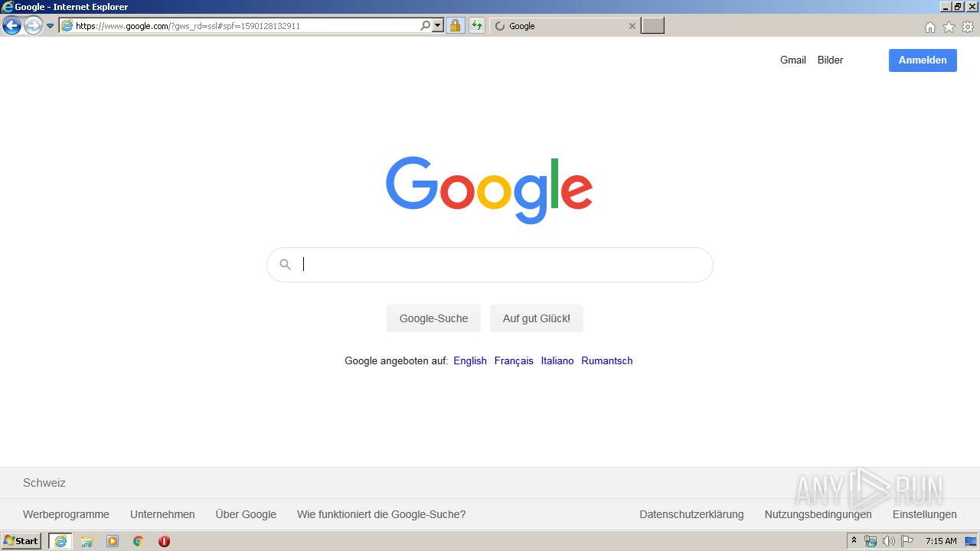Open the Windows Start menu
Screen dimensions: 980x551
pos(21,541)
